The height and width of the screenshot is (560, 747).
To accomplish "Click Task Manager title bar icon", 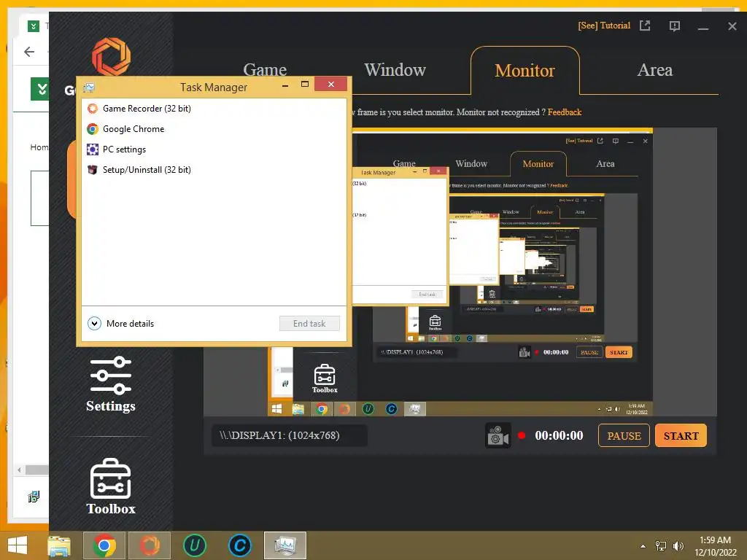I will click(x=89, y=87).
